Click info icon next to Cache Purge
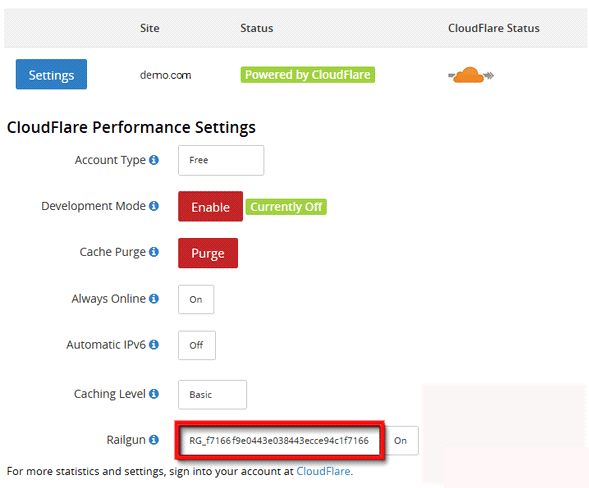 coord(154,252)
